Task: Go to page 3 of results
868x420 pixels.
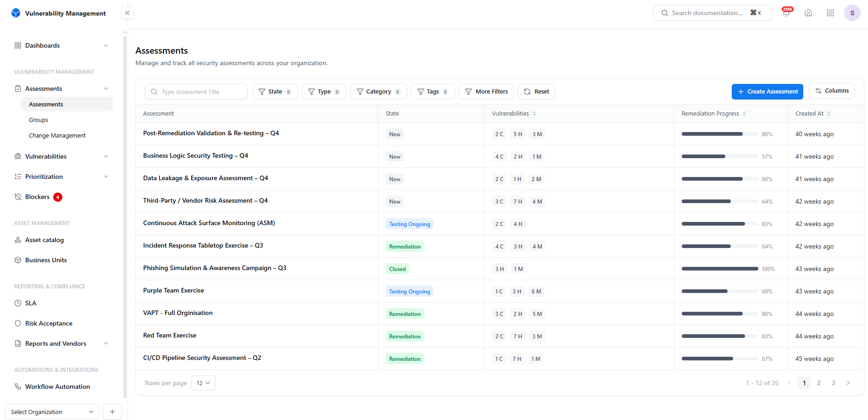Action: (834, 383)
